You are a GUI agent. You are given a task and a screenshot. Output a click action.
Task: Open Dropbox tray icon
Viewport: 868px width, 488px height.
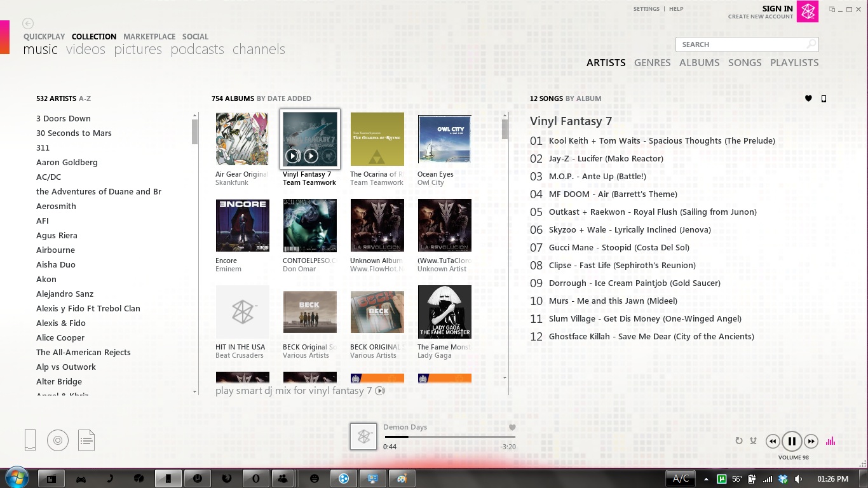[783, 479]
